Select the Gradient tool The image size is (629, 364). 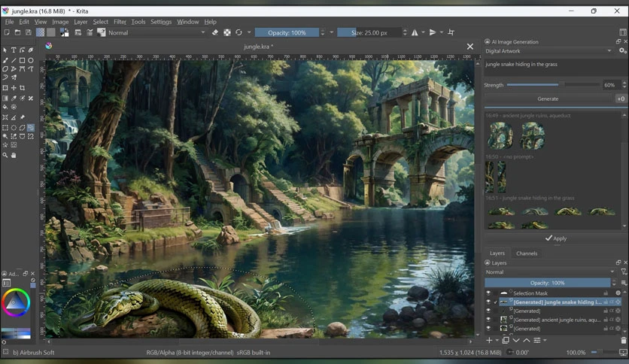[x=5, y=98]
